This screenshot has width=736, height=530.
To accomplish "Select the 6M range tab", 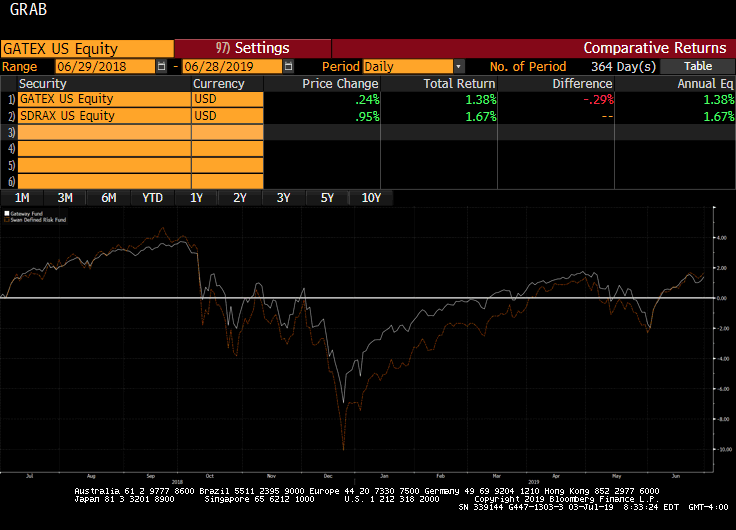I will tap(109, 198).
